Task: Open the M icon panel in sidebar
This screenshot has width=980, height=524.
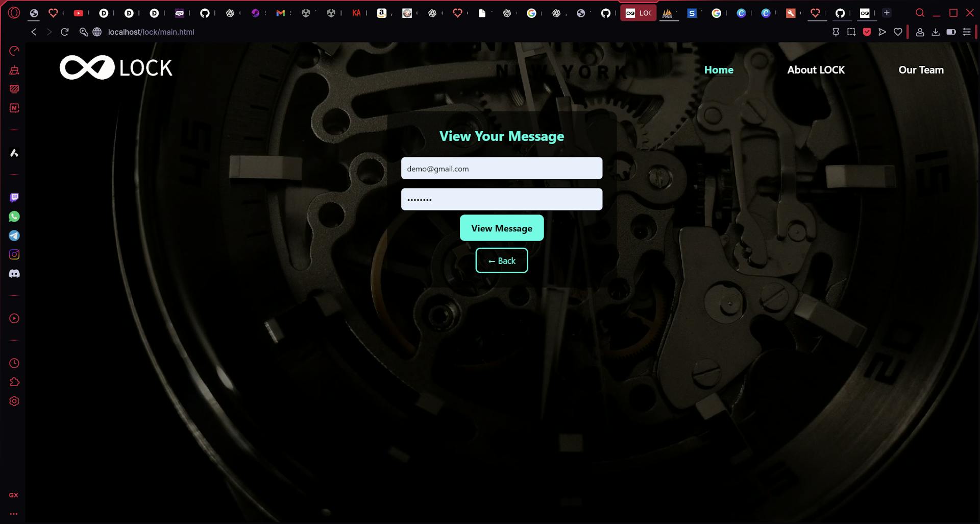Action: coord(14,108)
